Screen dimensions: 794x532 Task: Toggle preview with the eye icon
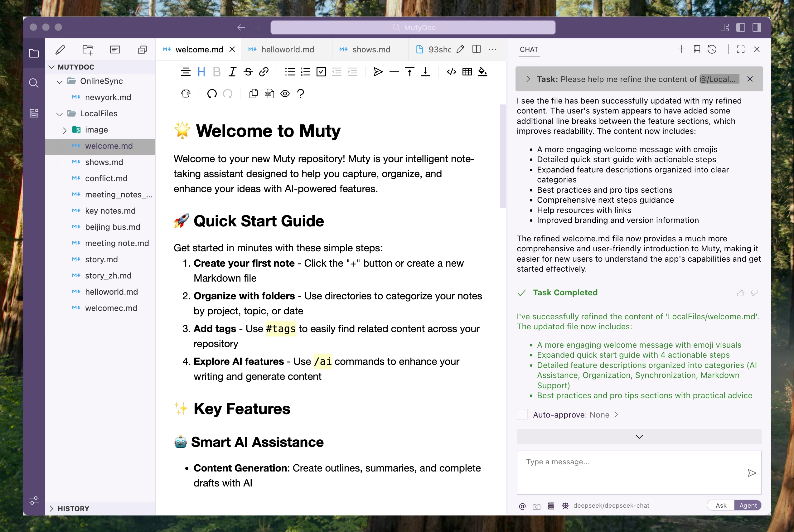(x=285, y=93)
